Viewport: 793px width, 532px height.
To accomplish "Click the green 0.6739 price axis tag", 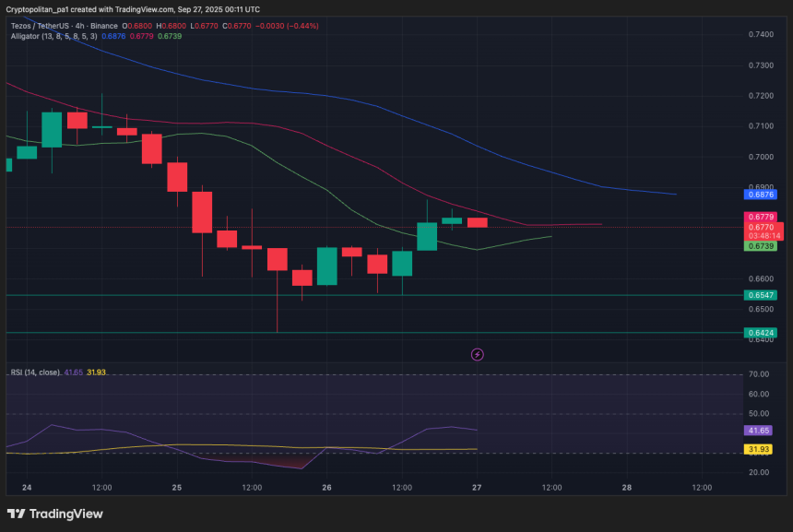I will pyautogui.click(x=760, y=247).
